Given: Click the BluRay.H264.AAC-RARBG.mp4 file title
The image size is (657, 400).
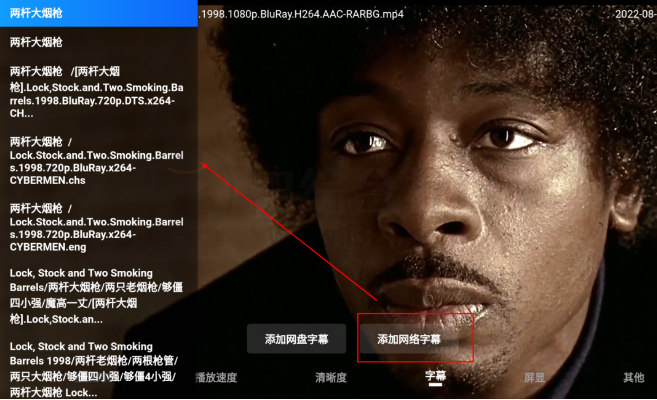Looking at the screenshot, I should pyautogui.click(x=301, y=14).
